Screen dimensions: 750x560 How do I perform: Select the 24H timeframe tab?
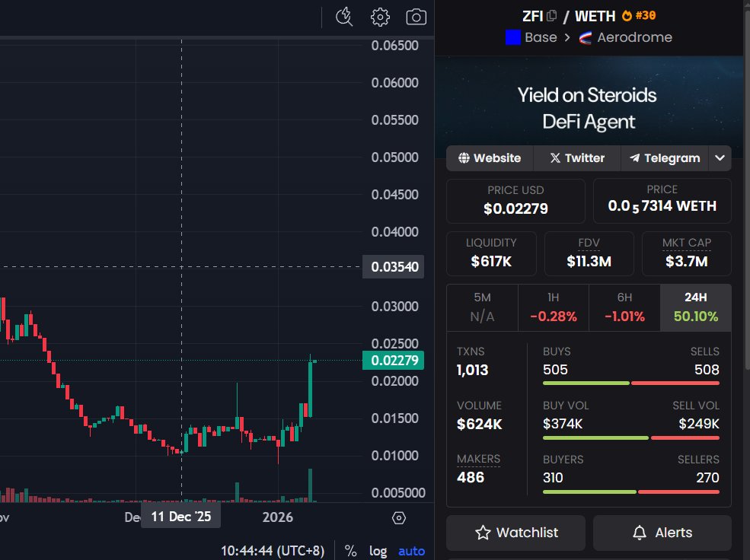695,307
